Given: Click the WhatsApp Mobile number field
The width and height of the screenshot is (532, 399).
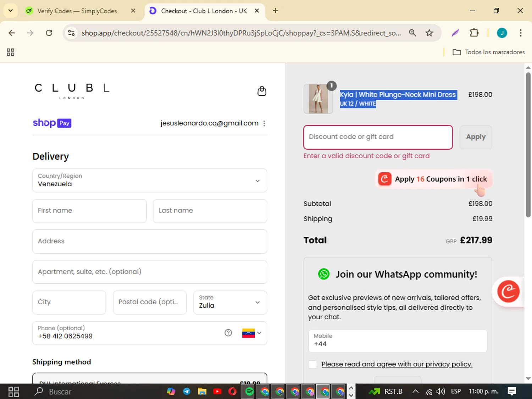Looking at the screenshot, I should [398, 341].
